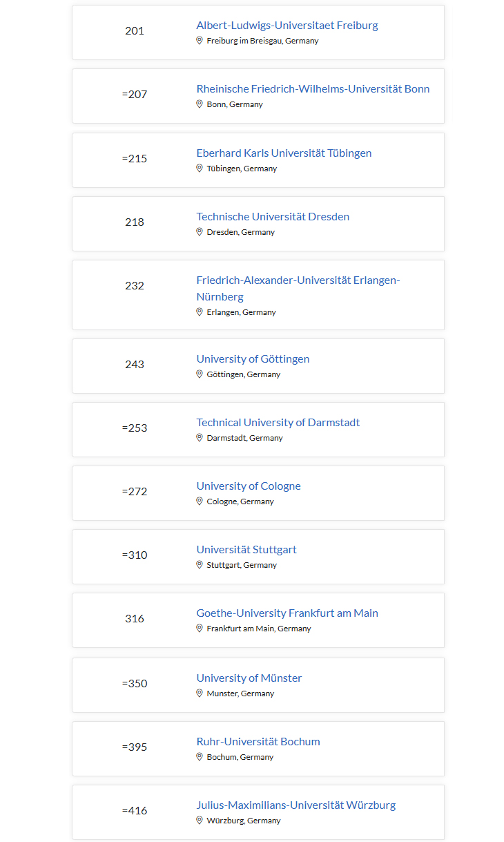Click location pin beside Darmstadt, Germany
504x842 pixels.
pos(200,438)
